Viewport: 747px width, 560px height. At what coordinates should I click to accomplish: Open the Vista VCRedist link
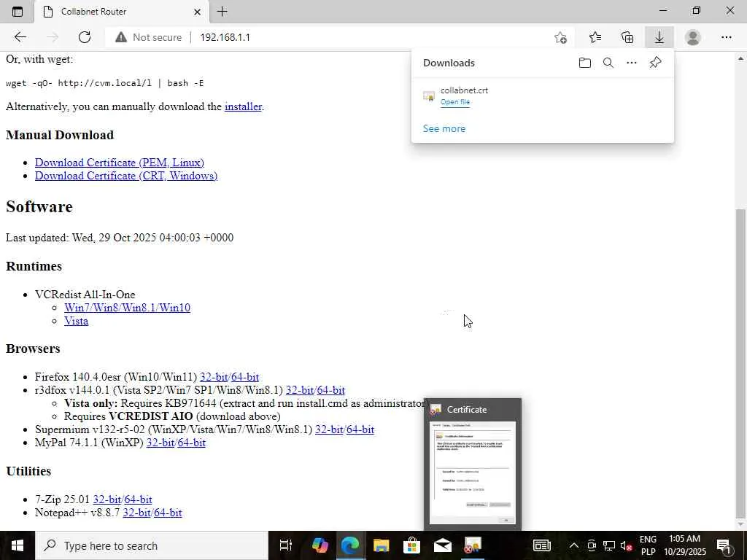pos(76,321)
